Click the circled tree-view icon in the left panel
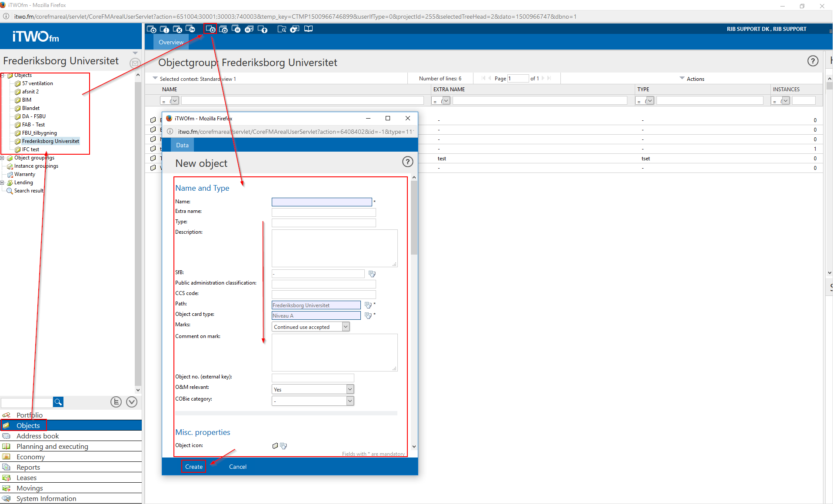 tap(116, 402)
